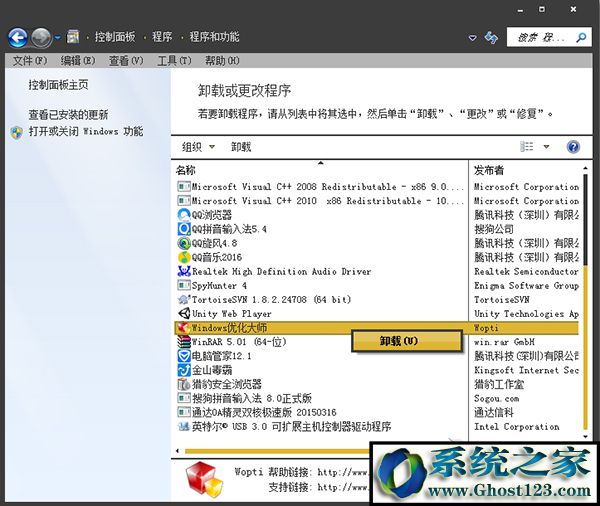The height and width of the screenshot is (506, 600).
Task: Click the TortoiseSVN program icon
Action: 184,299
